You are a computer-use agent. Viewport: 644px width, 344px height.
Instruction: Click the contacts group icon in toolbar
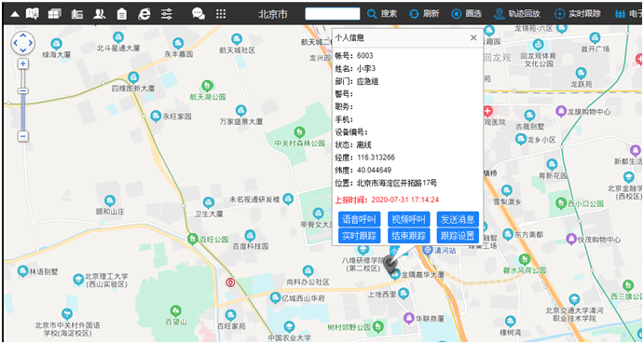pyautogui.click(x=100, y=14)
